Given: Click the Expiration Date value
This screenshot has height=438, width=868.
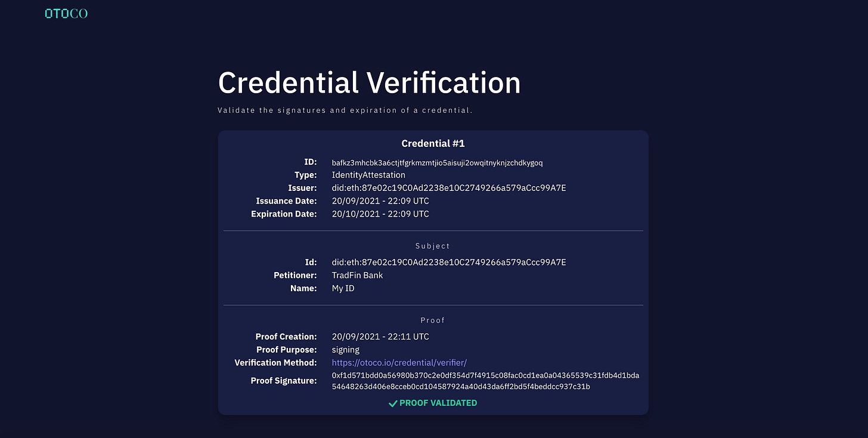Looking at the screenshot, I should [x=380, y=214].
